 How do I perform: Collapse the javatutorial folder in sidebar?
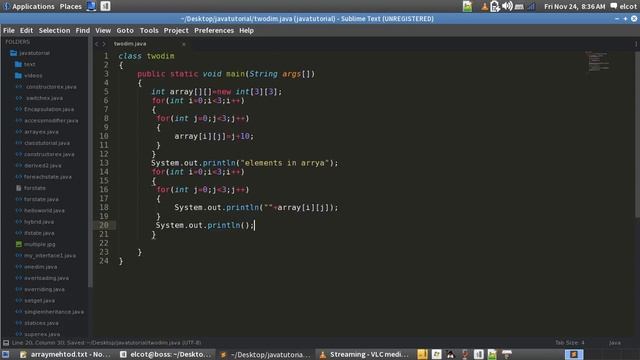tap(30, 53)
